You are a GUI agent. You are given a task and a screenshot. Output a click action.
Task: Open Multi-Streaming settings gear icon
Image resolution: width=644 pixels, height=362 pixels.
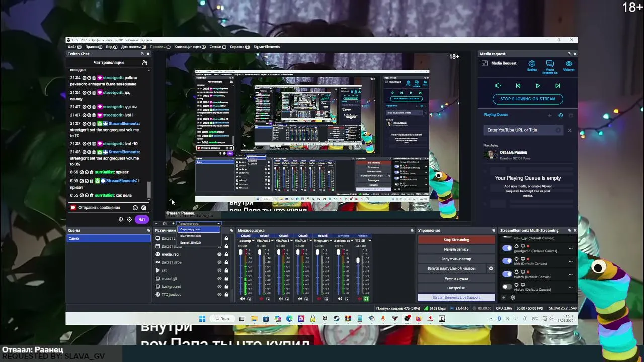[513, 297]
